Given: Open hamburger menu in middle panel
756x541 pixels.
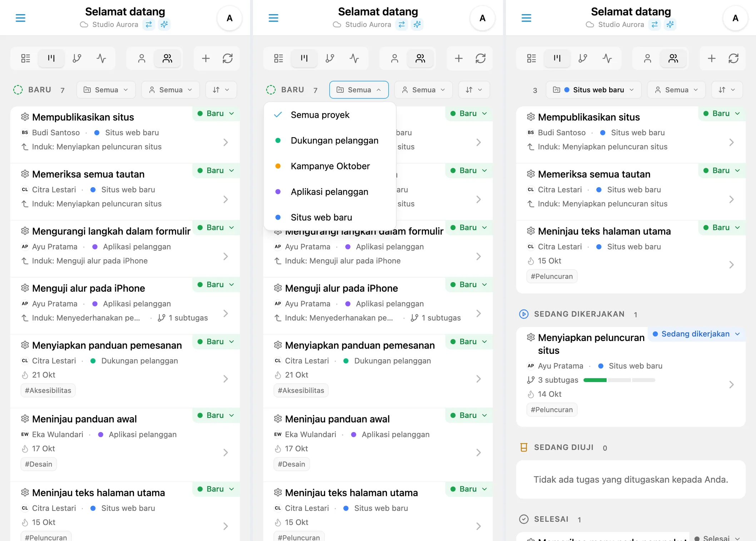Looking at the screenshot, I should click(x=273, y=18).
